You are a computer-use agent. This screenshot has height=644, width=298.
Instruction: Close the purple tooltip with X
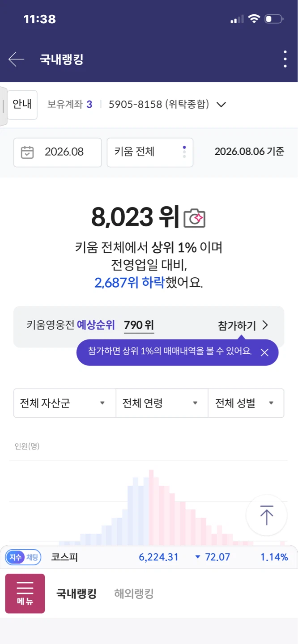264,352
